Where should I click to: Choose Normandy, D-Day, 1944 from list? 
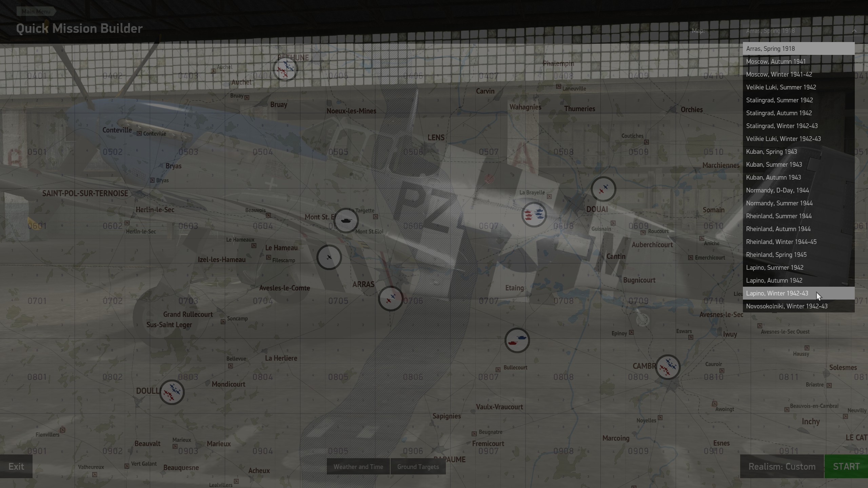click(777, 190)
